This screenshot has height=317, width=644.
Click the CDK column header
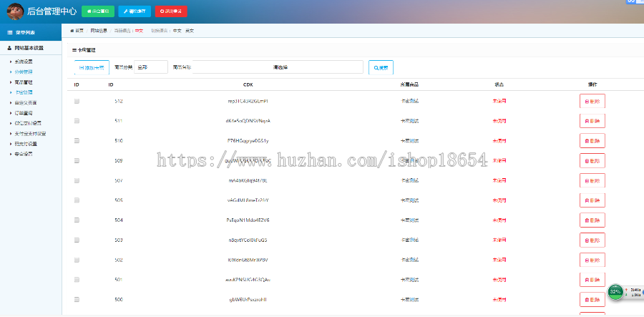coord(248,84)
